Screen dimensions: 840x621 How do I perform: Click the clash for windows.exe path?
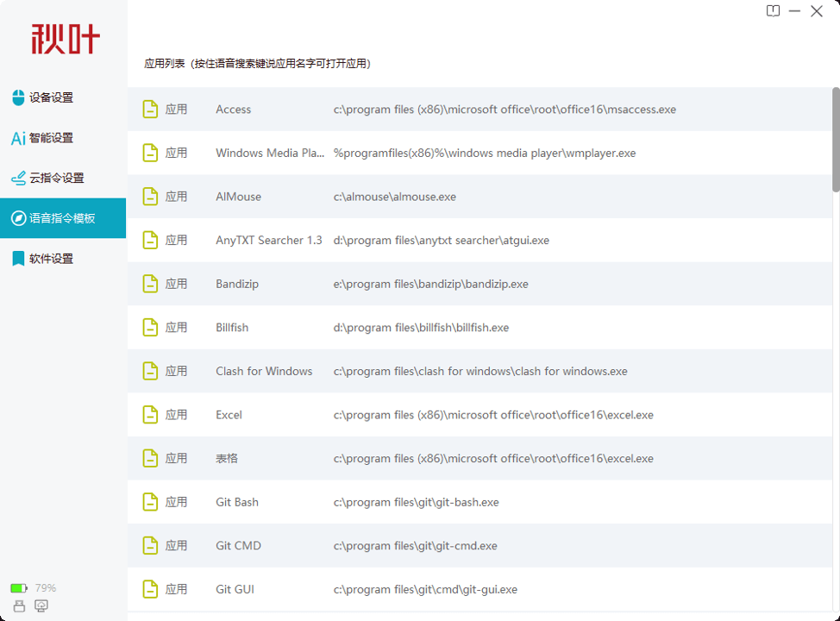[480, 372]
